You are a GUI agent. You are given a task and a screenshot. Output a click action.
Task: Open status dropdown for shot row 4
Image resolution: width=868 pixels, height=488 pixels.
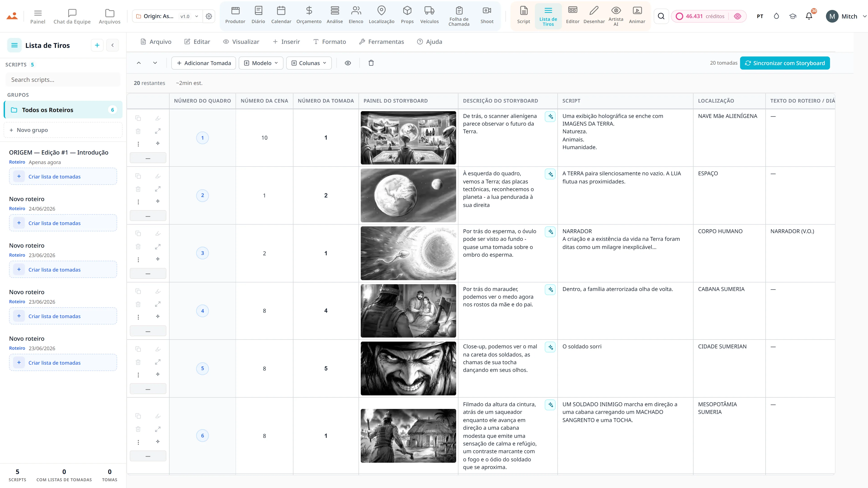[148, 331]
